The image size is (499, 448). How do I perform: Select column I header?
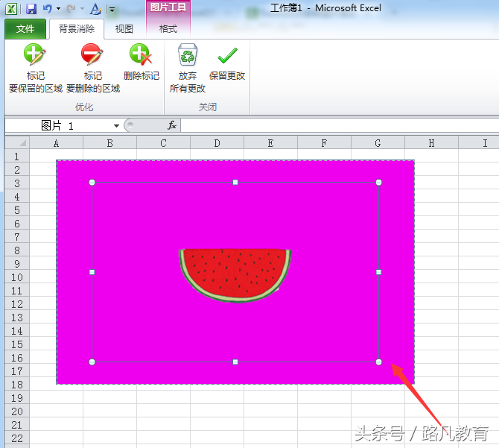click(x=479, y=143)
